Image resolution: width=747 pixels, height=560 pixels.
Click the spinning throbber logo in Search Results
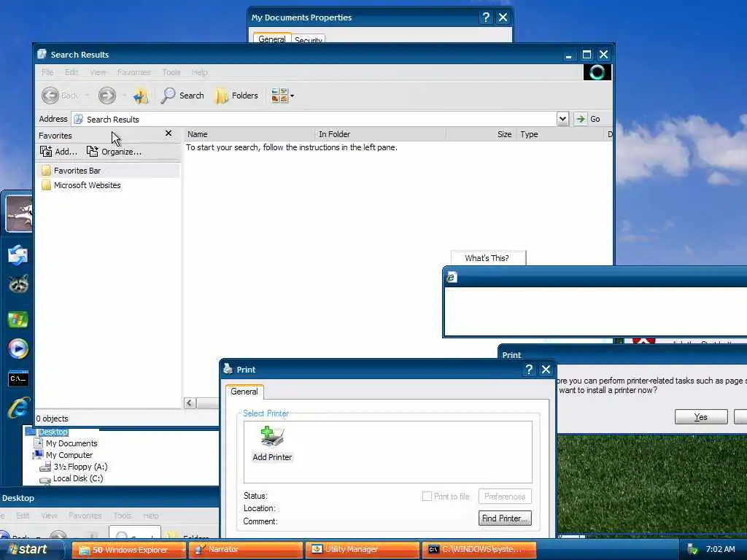pyautogui.click(x=597, y=72)
